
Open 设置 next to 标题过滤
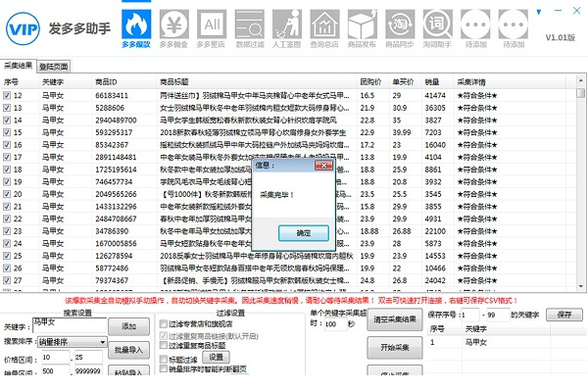pos(216,358)
